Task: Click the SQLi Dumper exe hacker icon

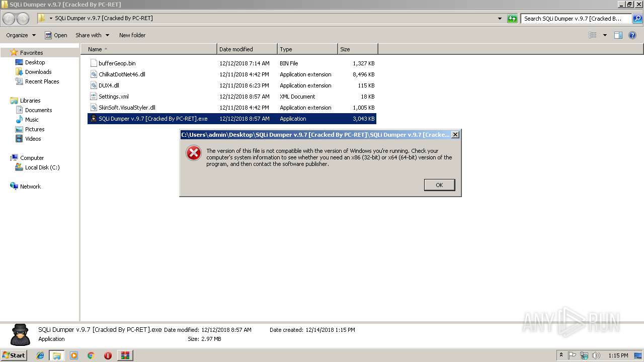Action: point(93,119)
